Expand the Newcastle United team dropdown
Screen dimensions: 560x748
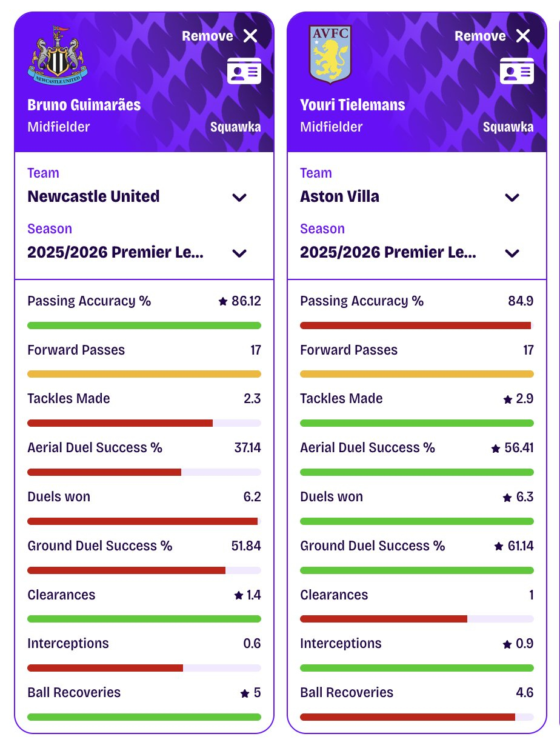pyautogui.click(x=239, y=197)
